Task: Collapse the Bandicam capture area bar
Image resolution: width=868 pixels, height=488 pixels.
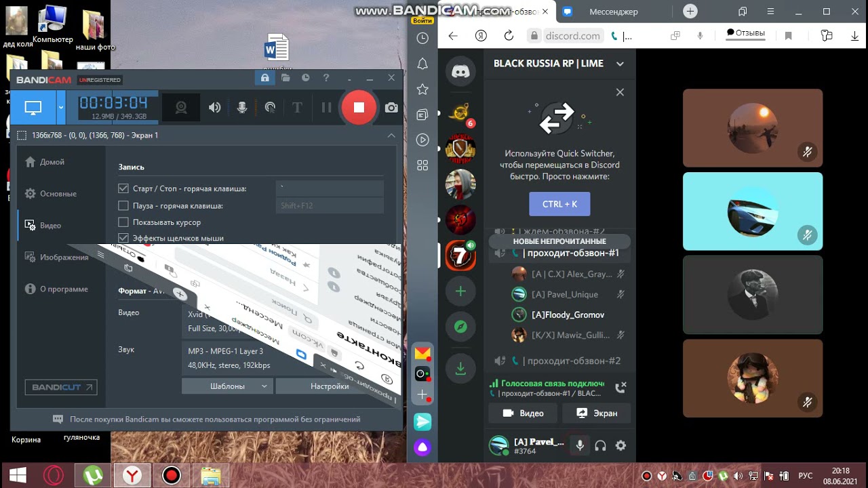Action: [x=391, y=136]
